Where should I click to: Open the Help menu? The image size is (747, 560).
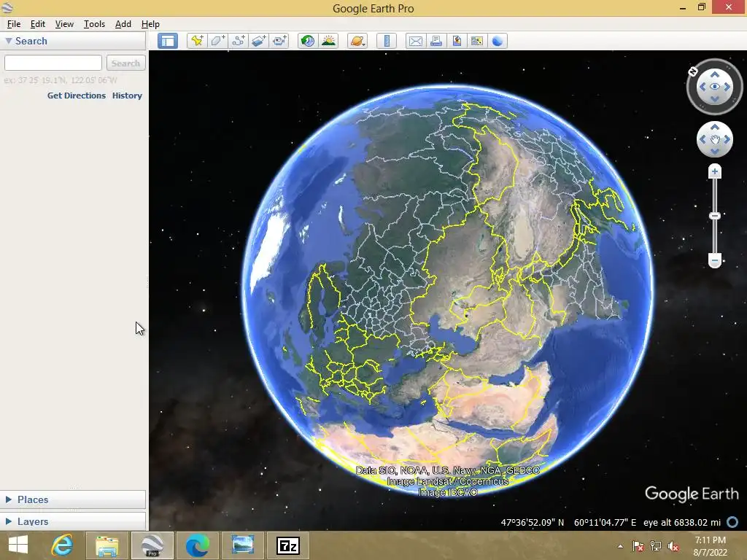[150, 24]
